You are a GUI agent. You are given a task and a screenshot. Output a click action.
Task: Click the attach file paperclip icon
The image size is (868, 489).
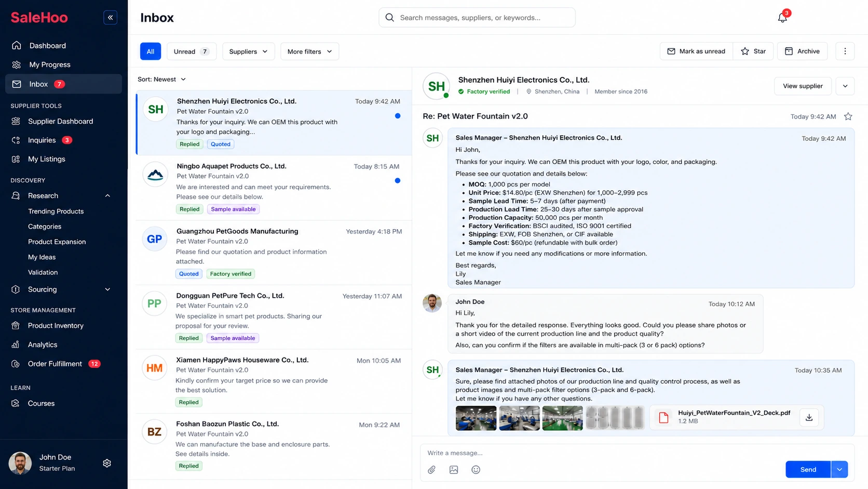(x=432, y=470)
